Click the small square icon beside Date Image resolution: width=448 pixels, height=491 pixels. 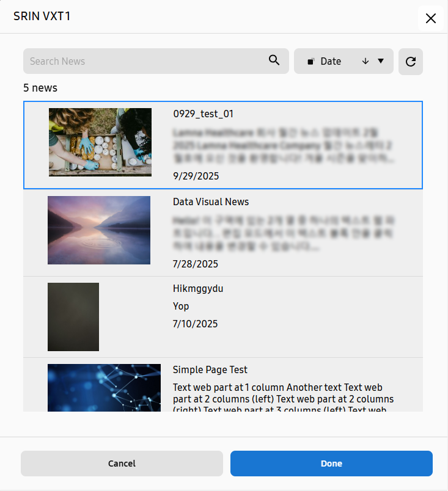(310, 62)
